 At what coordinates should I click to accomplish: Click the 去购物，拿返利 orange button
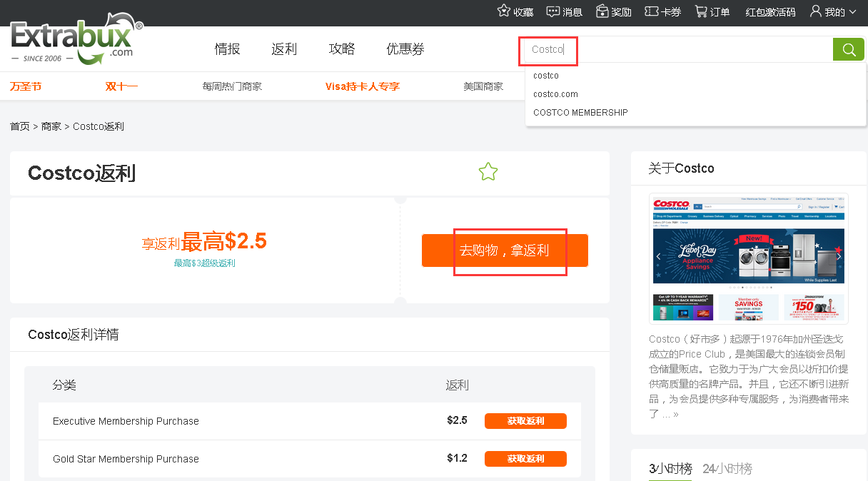(x=505, y=250)
